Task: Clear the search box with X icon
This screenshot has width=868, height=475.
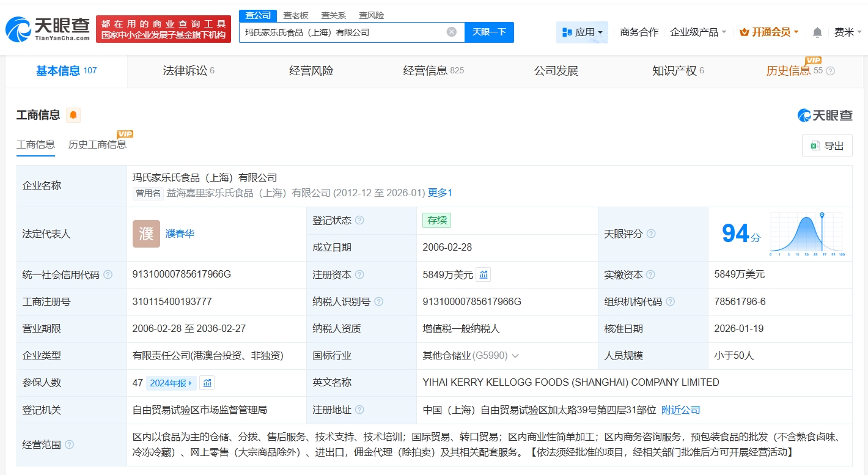Action: 451,32
